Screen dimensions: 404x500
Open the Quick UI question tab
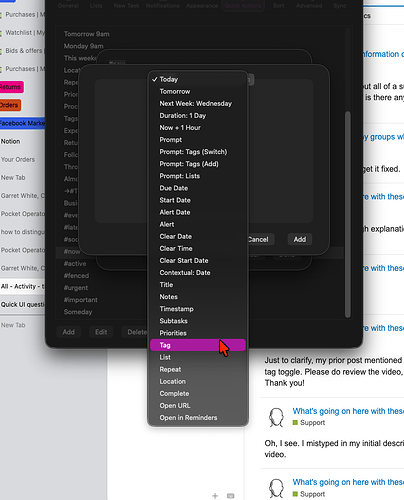pos(22,304)
